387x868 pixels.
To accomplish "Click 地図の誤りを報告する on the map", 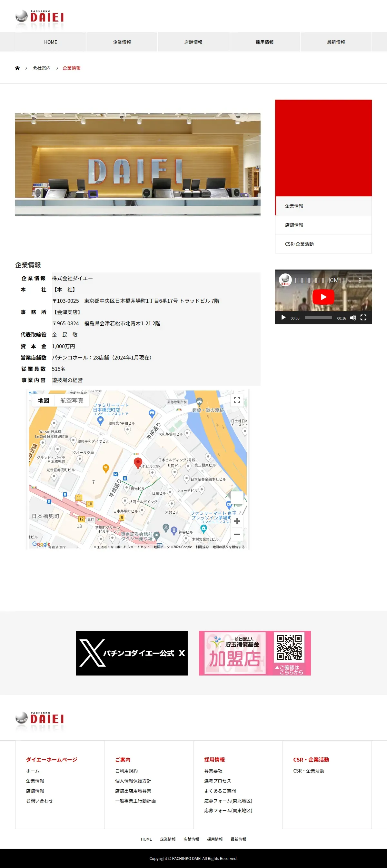I will [229, 547].
